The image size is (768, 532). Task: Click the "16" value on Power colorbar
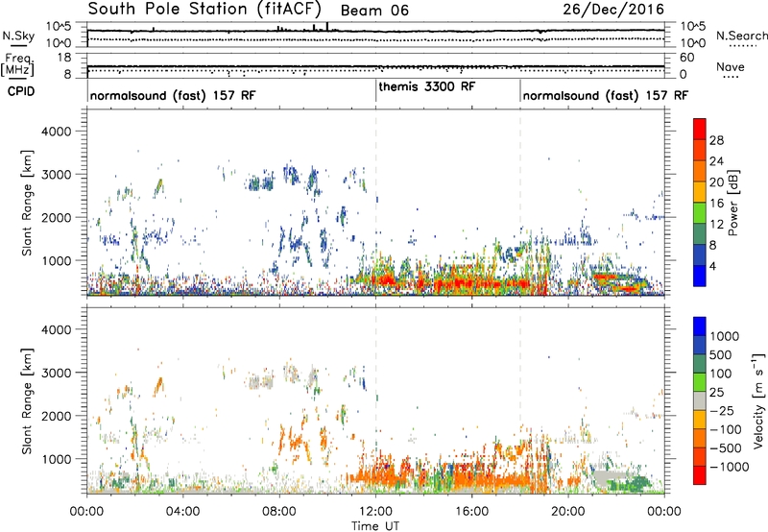[716, 204]
